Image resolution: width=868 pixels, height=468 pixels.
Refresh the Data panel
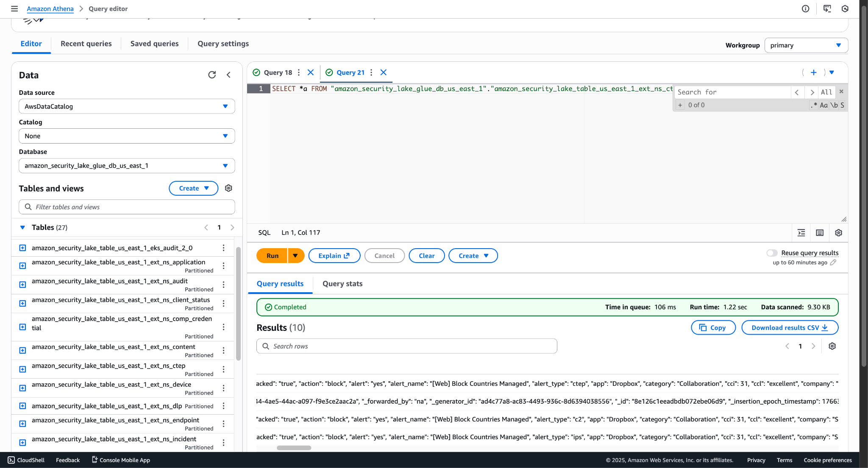click(x=212, y=75)
